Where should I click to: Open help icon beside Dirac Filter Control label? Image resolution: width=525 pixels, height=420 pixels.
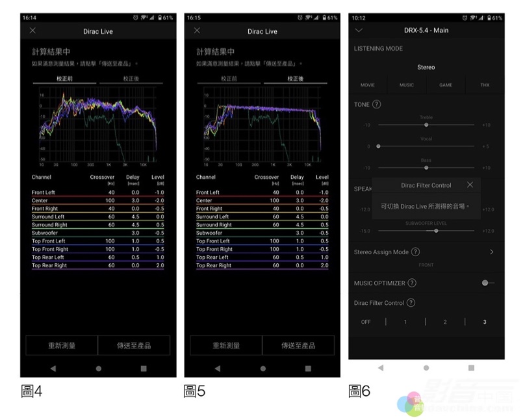pos(411,302)
